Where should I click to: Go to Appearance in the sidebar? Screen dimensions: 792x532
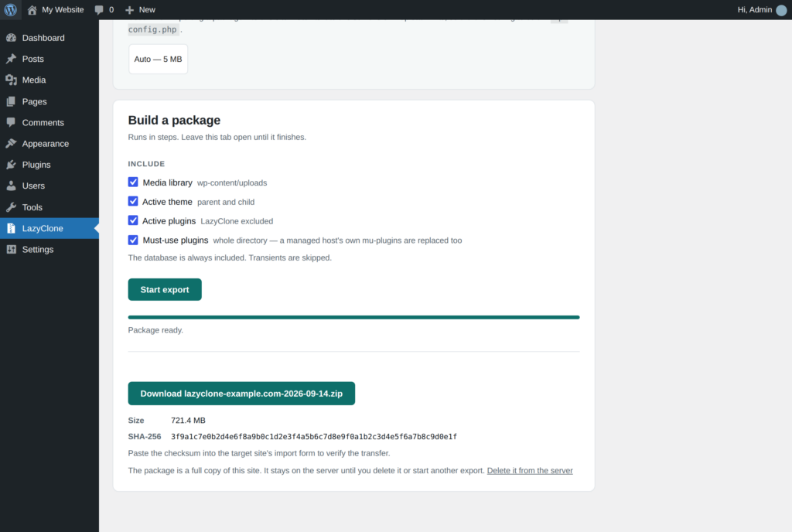point(49,144)
